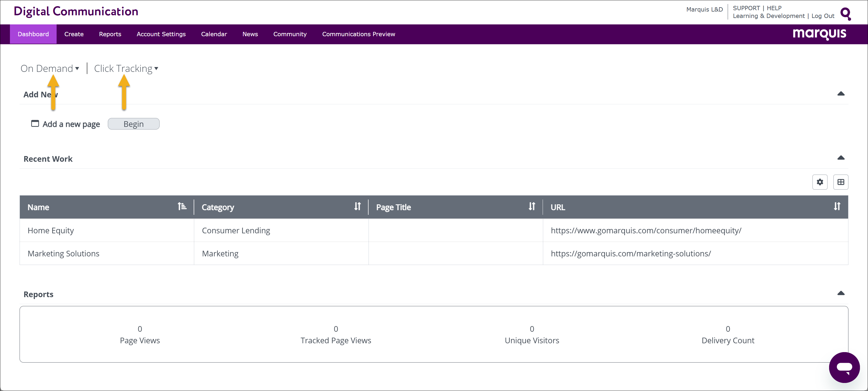This screenshot has width=868, height=391.
Task: Select the Home Equity row name
Action: click(x=50, y=230)
